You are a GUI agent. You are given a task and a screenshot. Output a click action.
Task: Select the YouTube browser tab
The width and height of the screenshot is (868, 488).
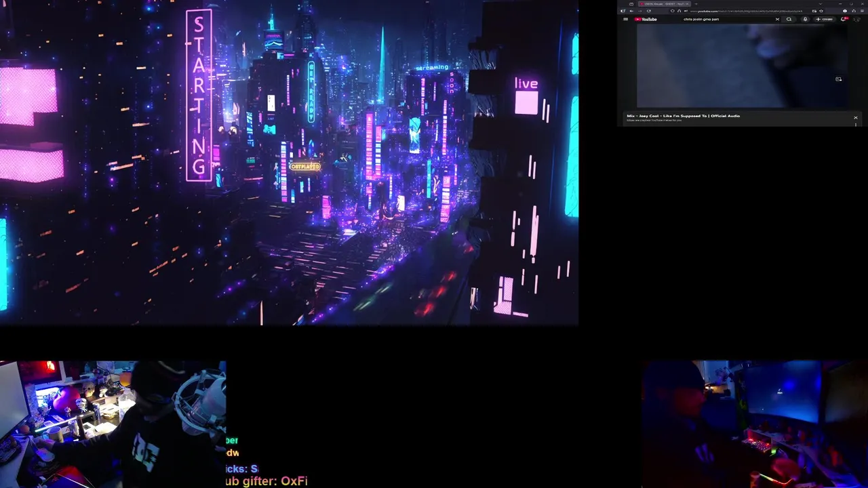[x=664, y=3]
